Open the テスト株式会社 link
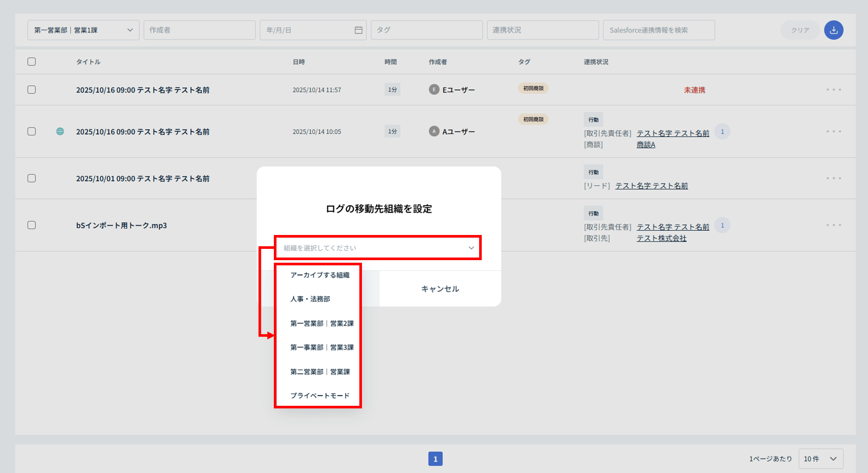Screen dimensions: 868x473 [x=661, y=238]
